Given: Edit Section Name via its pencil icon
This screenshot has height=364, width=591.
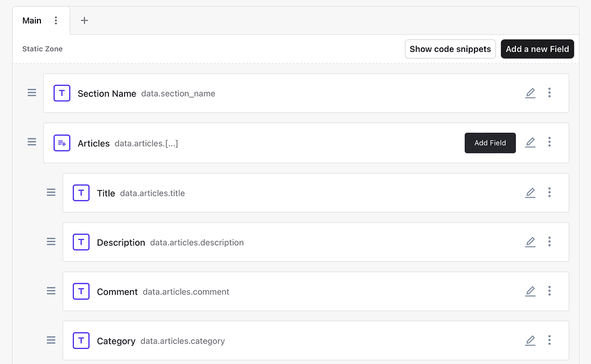Looking at the screenshot, I should (x=530, y=93).
